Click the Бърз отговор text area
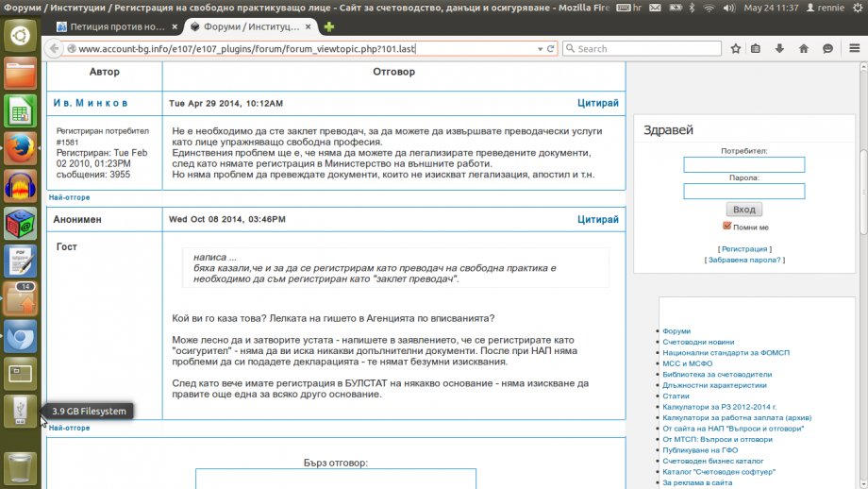The image size is (868, 489). tap(336, 479)
